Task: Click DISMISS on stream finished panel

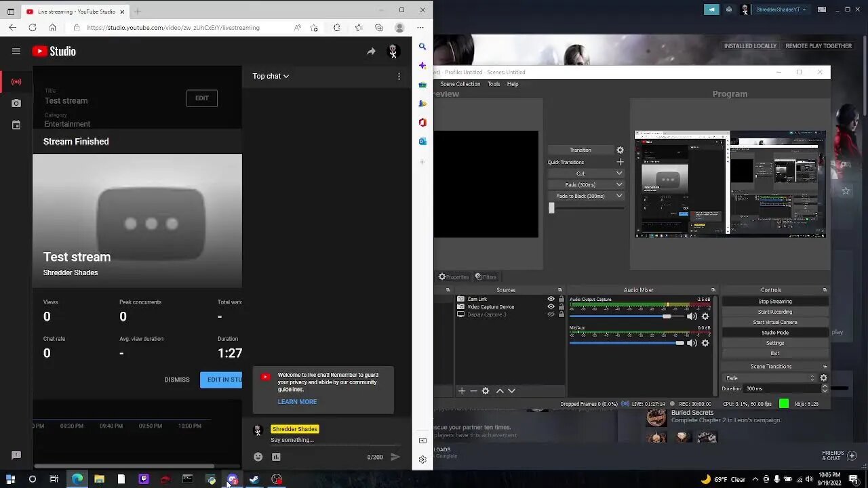Action: pyautogui.click(x=177, y=380)
